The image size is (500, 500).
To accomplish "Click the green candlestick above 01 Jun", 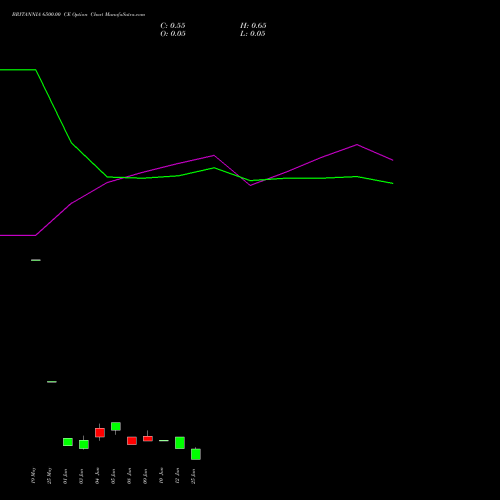I will [68, 442].
